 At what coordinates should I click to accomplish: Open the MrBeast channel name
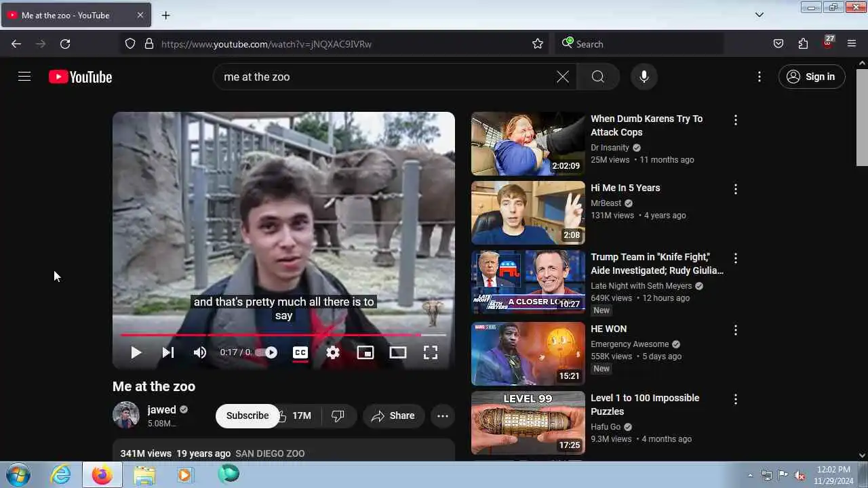point(606,203)
